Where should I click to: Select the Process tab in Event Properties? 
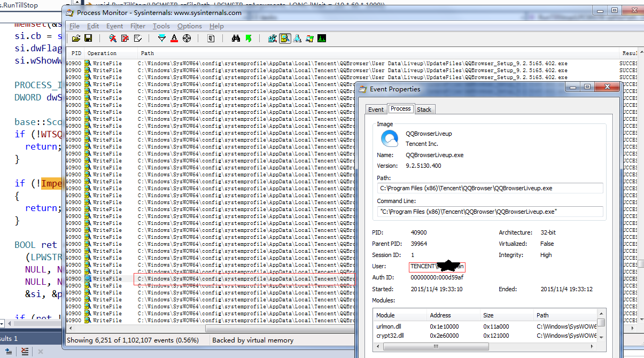point(400,108)
